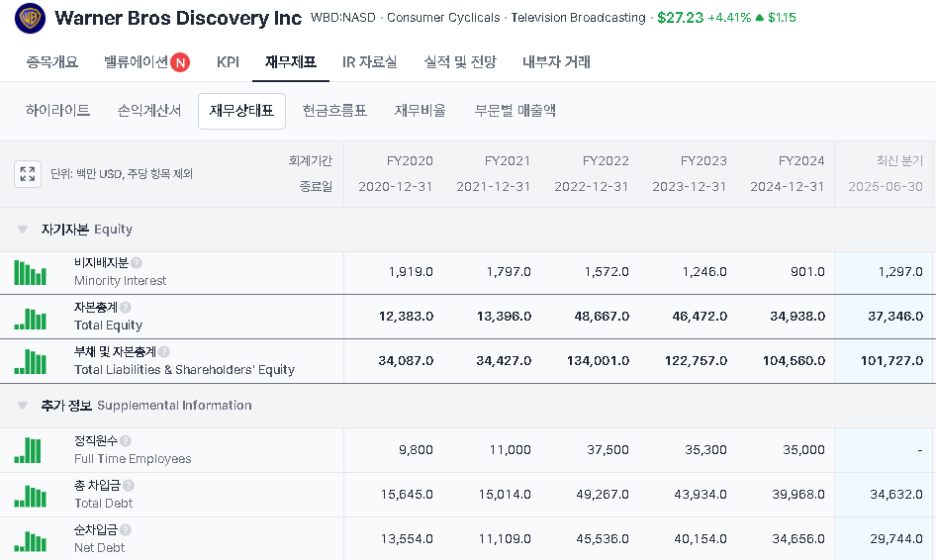Click the FY2023 column header

click(703, 161)
